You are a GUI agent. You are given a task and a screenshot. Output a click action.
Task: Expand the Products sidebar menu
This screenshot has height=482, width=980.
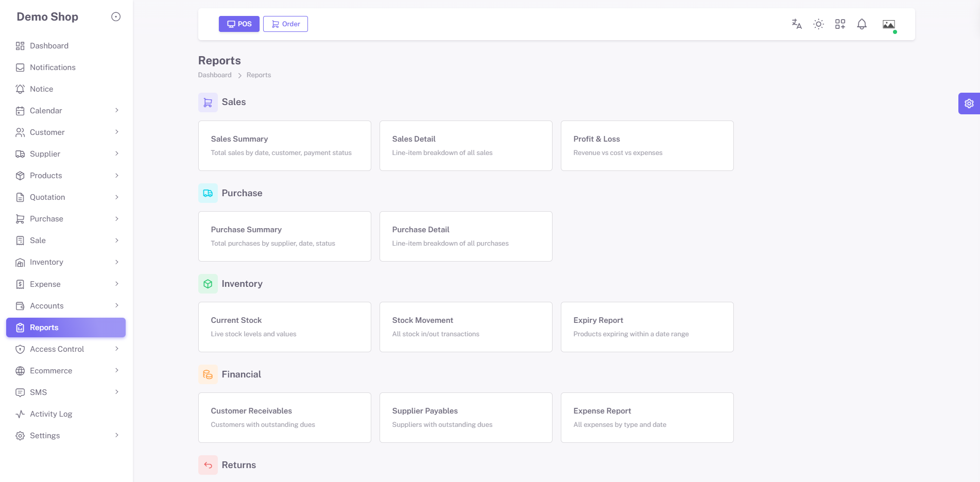(66, 176)
